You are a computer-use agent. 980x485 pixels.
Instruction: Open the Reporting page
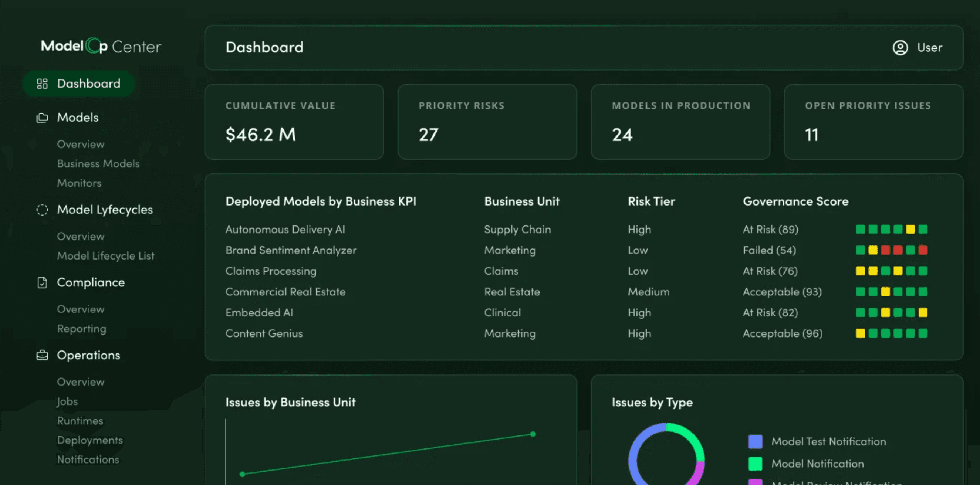81,329
